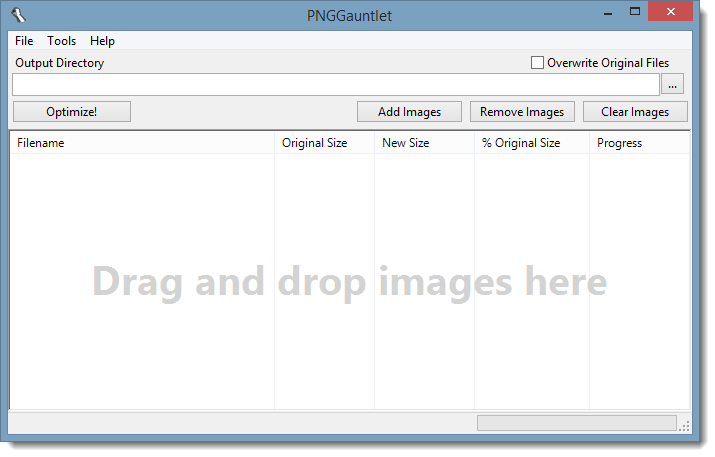Enable Overwrite Original Files checkbox
The image size is (715, 457).
point(537,62)
